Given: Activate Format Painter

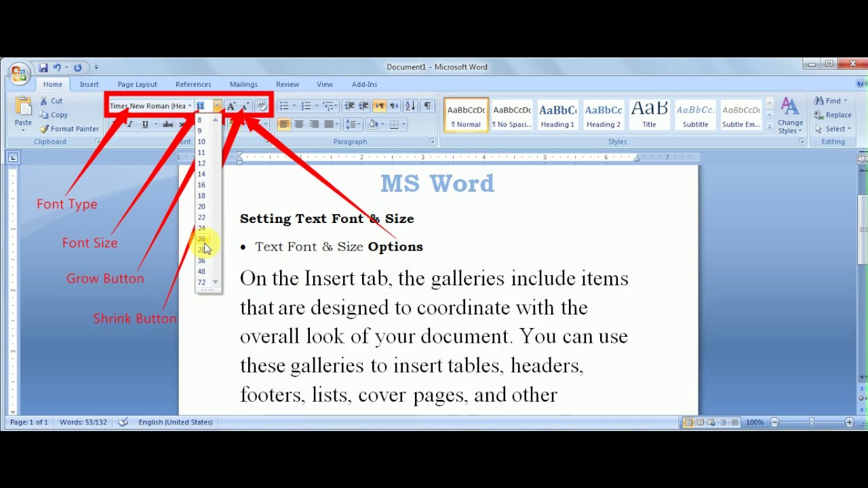Looking at the screenshot, I should [68, 129].
